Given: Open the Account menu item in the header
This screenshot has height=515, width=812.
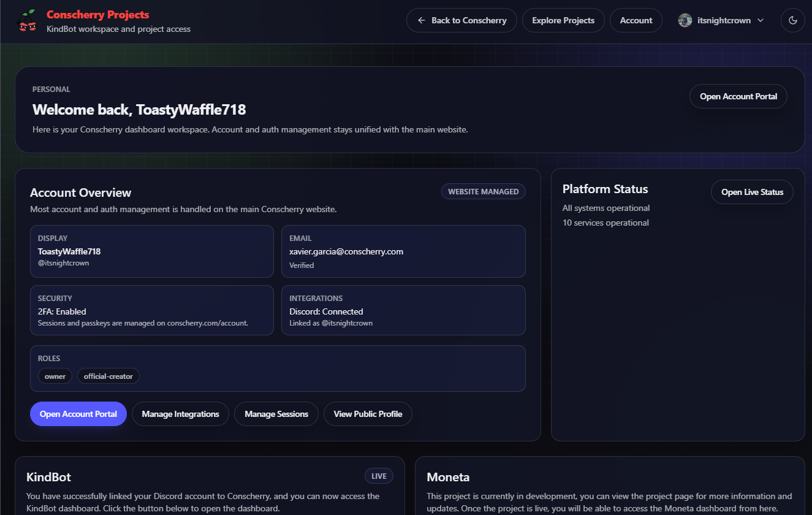Looking at the screenshot, I should click(636, 20).
